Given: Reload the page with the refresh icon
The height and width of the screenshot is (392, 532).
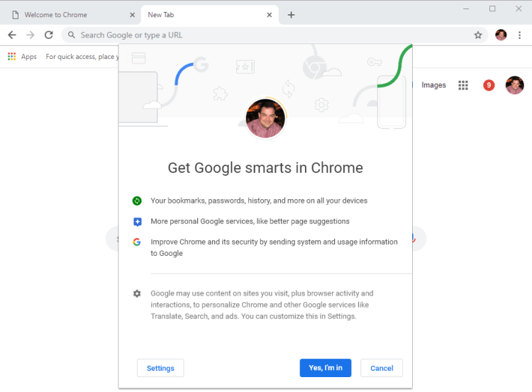Looking at the screenshot, I should (49, 35).
